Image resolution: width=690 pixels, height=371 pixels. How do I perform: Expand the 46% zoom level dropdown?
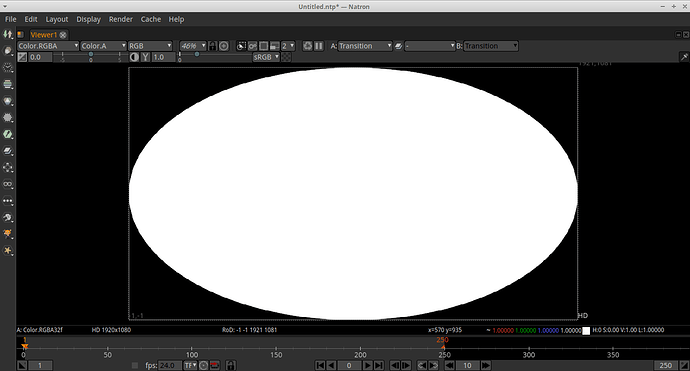(193, 46)
